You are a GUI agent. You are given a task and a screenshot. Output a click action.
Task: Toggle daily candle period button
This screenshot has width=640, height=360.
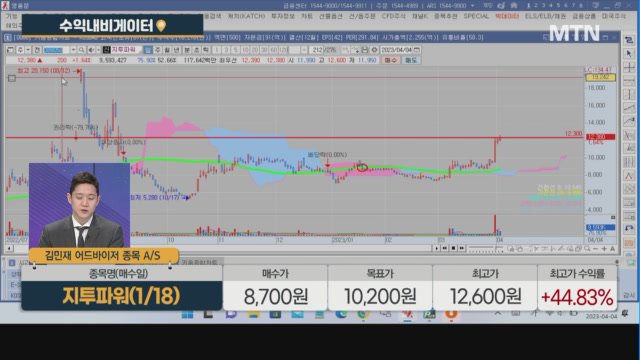coord(148,50)
